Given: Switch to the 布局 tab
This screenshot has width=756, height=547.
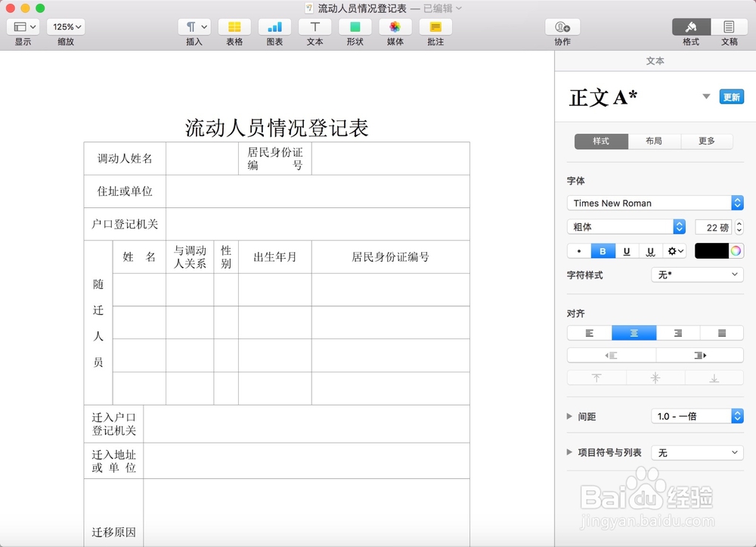Looking at the screenshot, I should [654, 141].
